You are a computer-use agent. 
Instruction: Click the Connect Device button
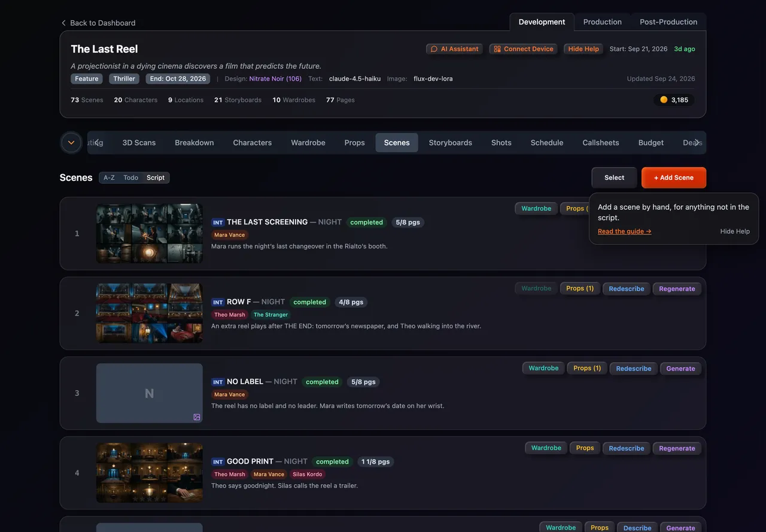[x=524, y=49]
